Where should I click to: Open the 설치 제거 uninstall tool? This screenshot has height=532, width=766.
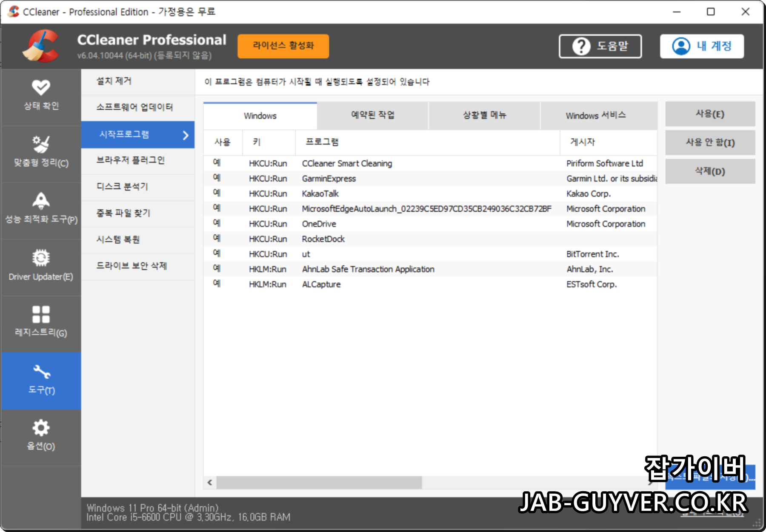pyautogui.click(x=138, y=81)
